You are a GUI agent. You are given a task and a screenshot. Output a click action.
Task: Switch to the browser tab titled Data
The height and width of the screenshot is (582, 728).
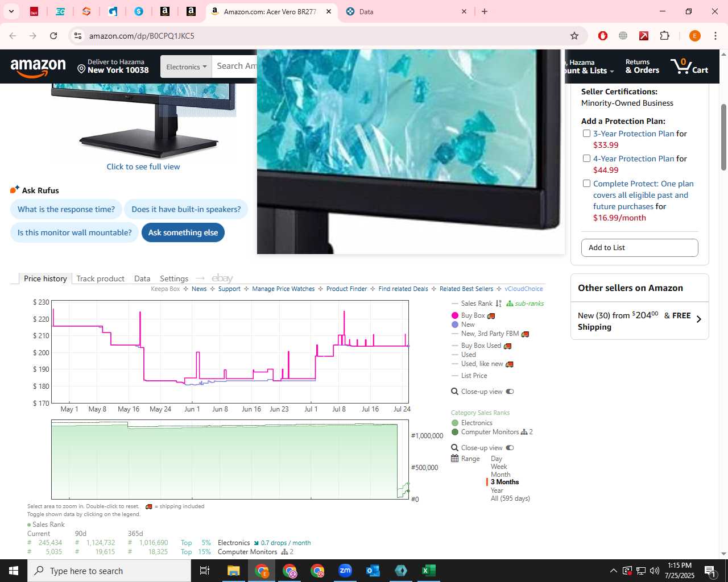click(x=407, y=11)
